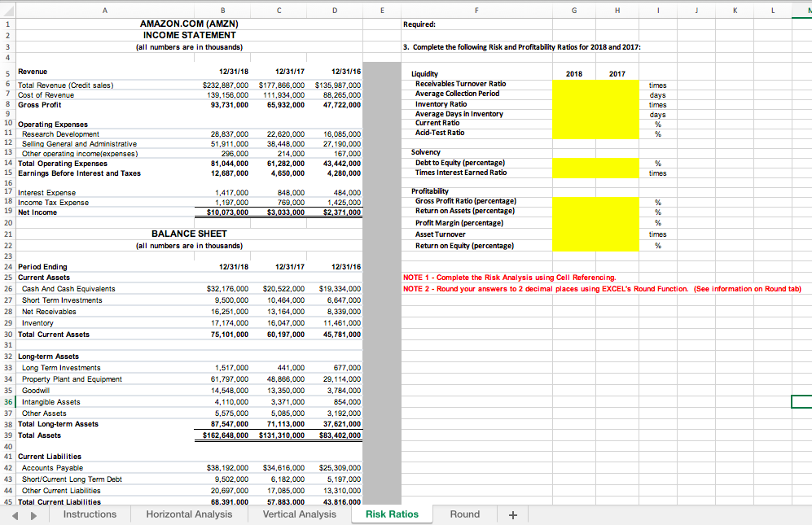
Task: Add a new worksheet using the plus button
Action: [x=511, y=514]
